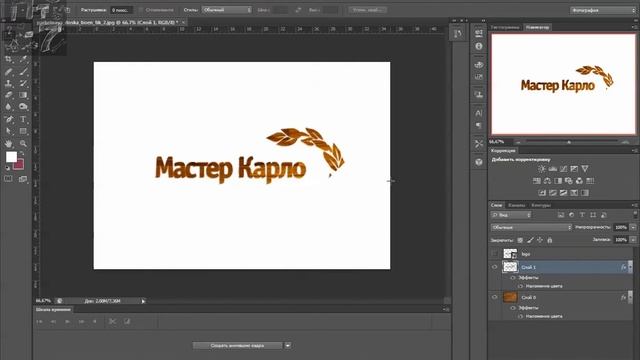Add a Brightness/Contrast adjustment
Image resolution: width=640 pixels, height=360 pixels.
pyautogui.click(x=542, y=169)
